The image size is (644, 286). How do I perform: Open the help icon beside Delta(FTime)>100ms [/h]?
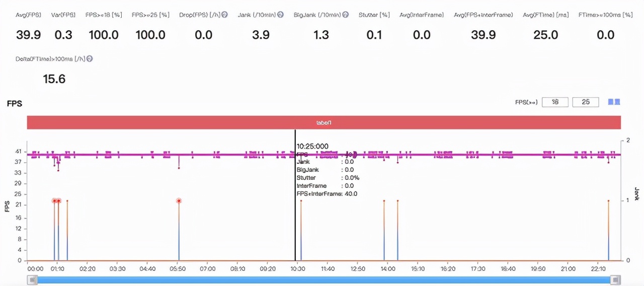pyautogui.click(x=90, y=58)
